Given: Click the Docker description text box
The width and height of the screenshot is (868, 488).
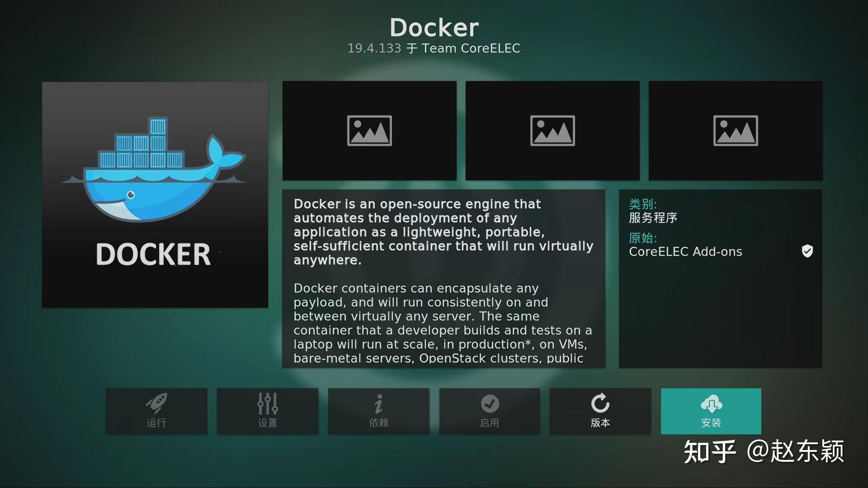Looking at the screenshot, I should tap(443, 278).
